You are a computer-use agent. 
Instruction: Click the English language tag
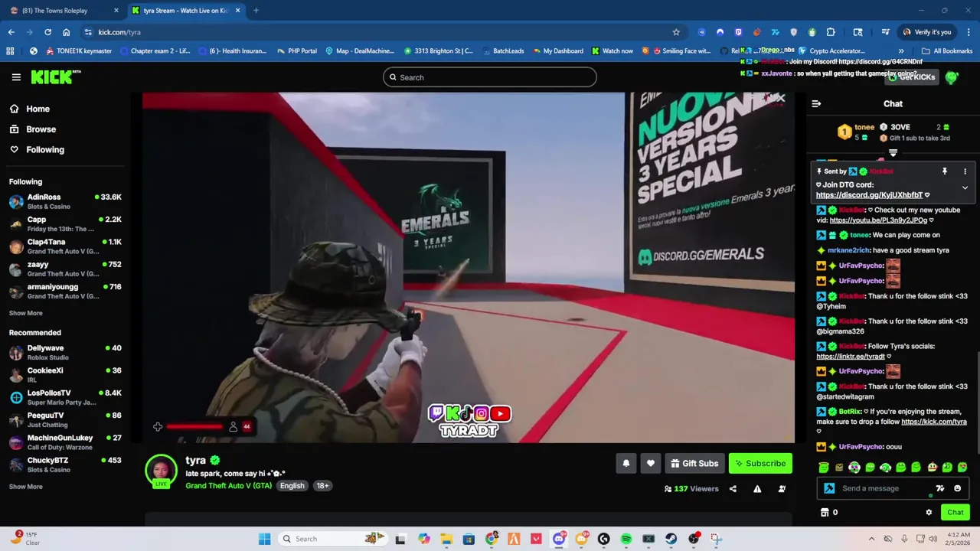click(292, 486)
